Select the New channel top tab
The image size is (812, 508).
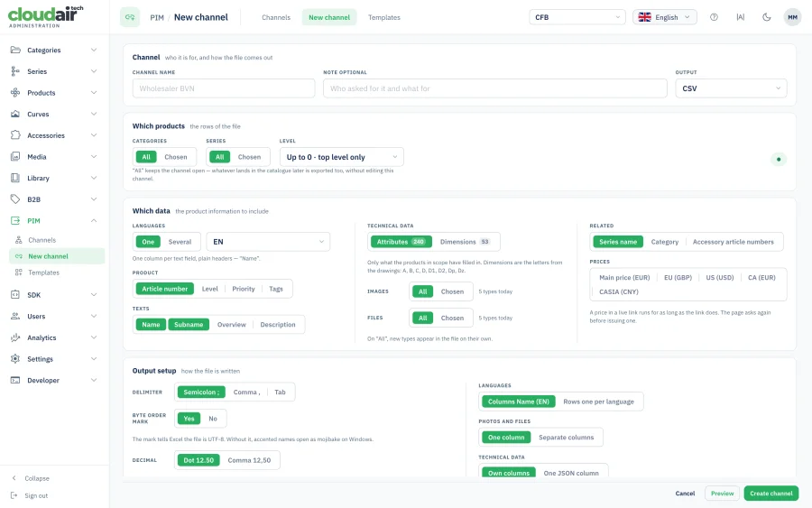pyautogui.click(x=329, y=17)
